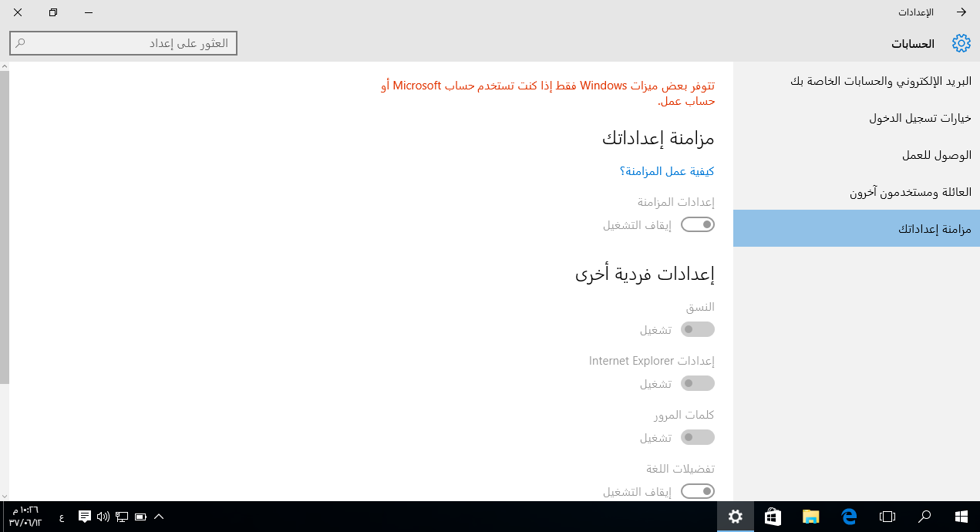Open File Explorer from the taskbar
Screen dimensions: 980x532
click(810, 517)
